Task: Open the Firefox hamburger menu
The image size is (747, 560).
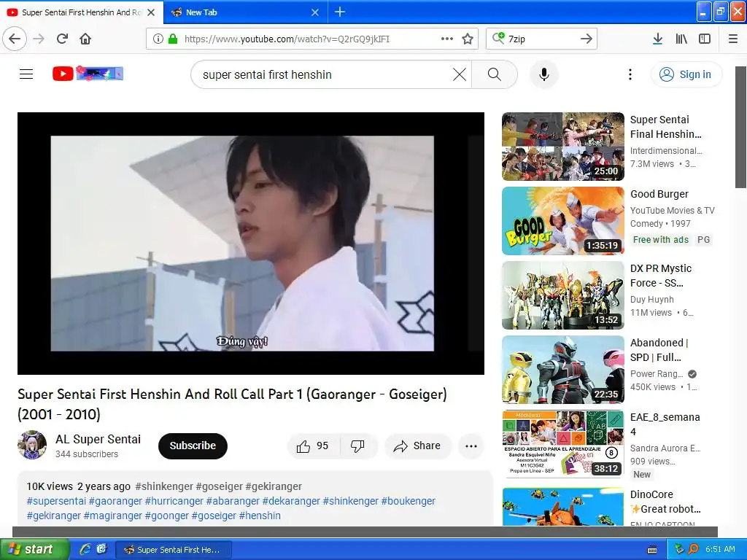Action: click(x=732, y=39)
